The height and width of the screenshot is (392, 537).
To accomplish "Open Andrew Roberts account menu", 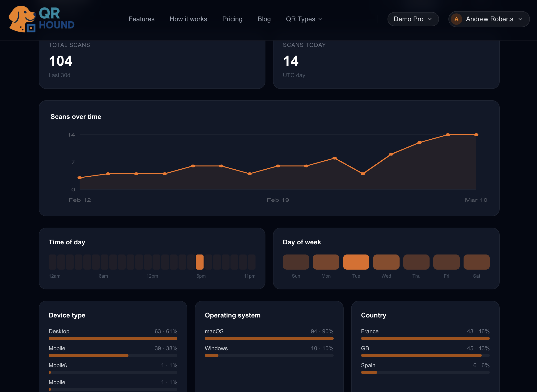I will [489, 19].
